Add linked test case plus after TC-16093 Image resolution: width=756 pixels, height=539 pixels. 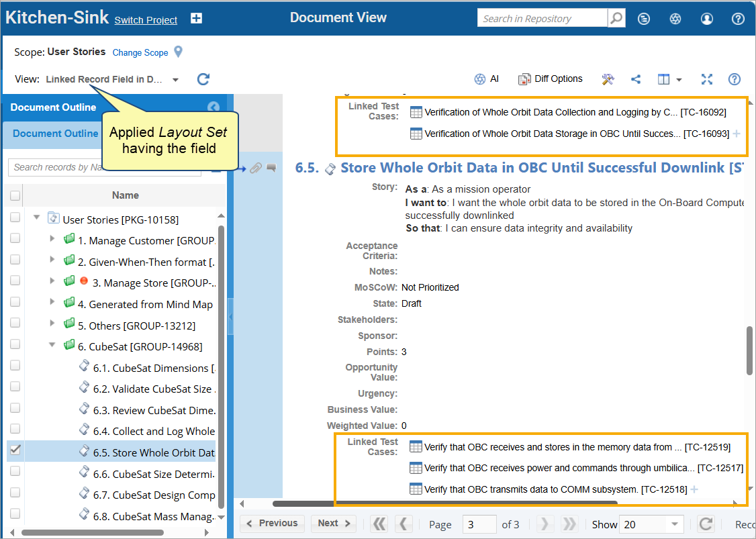tap(737, 134)
